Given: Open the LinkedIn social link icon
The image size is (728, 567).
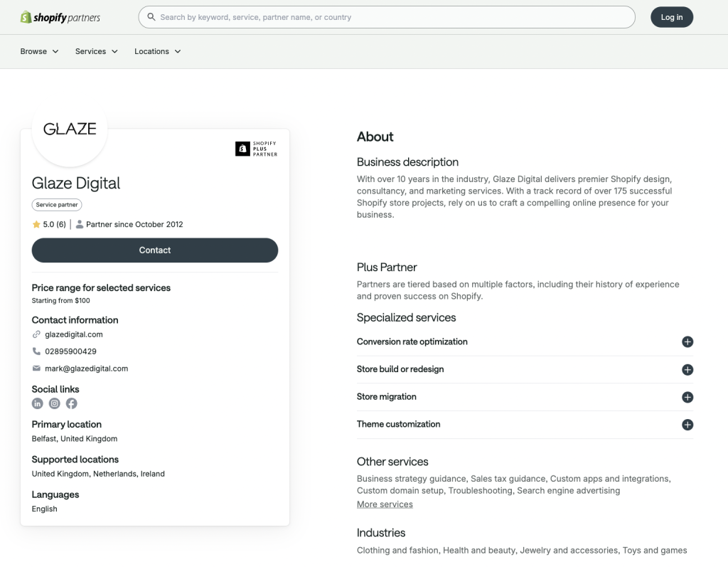Looking at the screenshot, I should [37, 403].
